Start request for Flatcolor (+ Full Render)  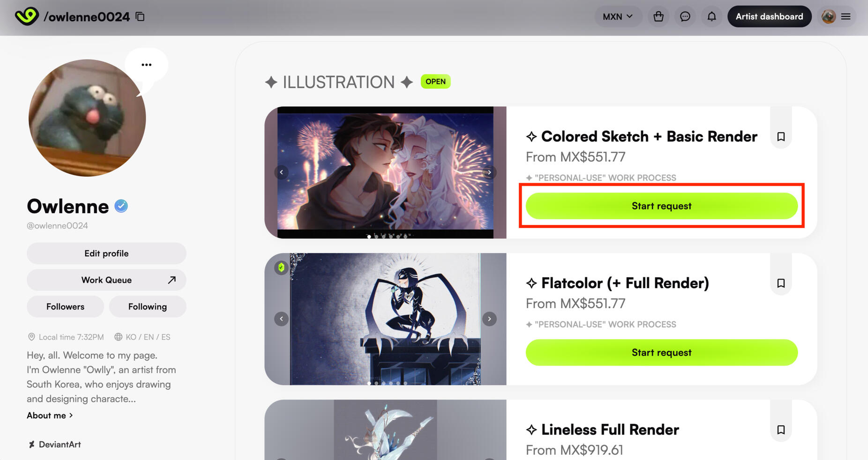[x=661, y=352]
